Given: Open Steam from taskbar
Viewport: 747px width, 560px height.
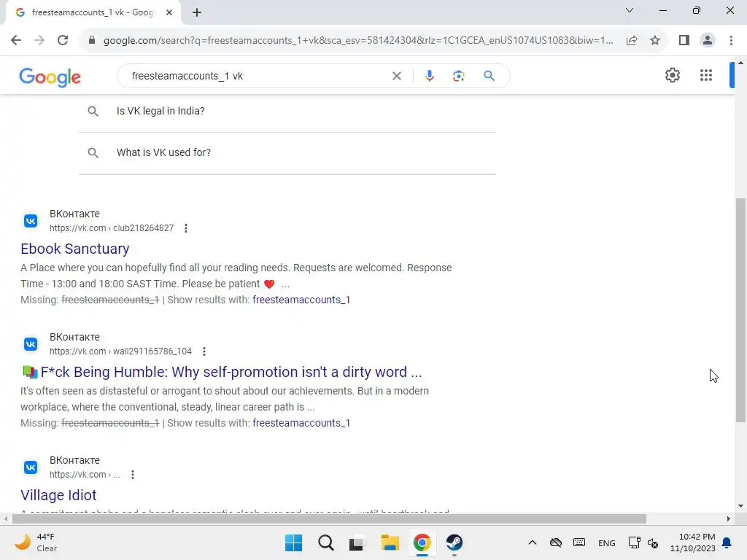Looking at the screenshot, I should [x=454, y=542].
